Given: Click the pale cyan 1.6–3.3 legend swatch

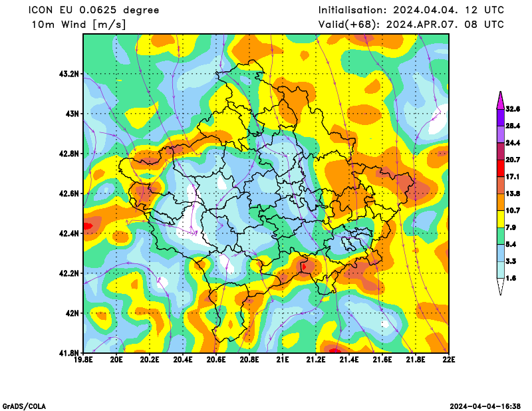Looking at the screenshot, I should pyautogui.click(x=501, y=270).
